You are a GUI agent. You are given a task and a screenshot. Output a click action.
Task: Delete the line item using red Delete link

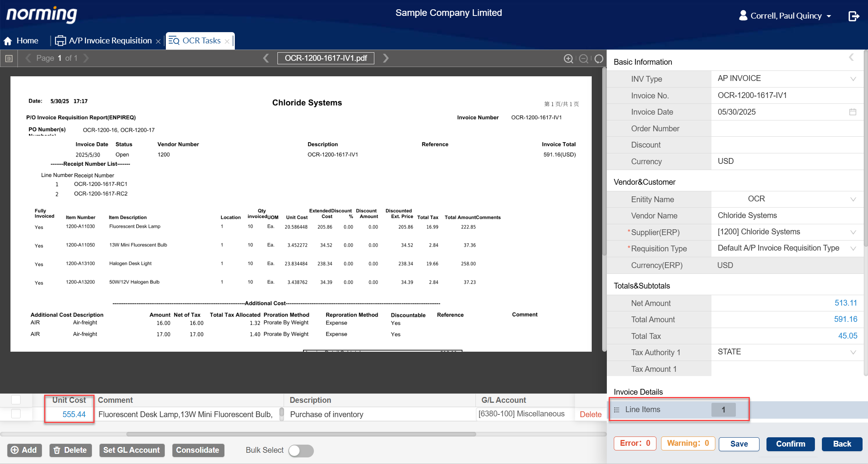click(x=591, y=414)
